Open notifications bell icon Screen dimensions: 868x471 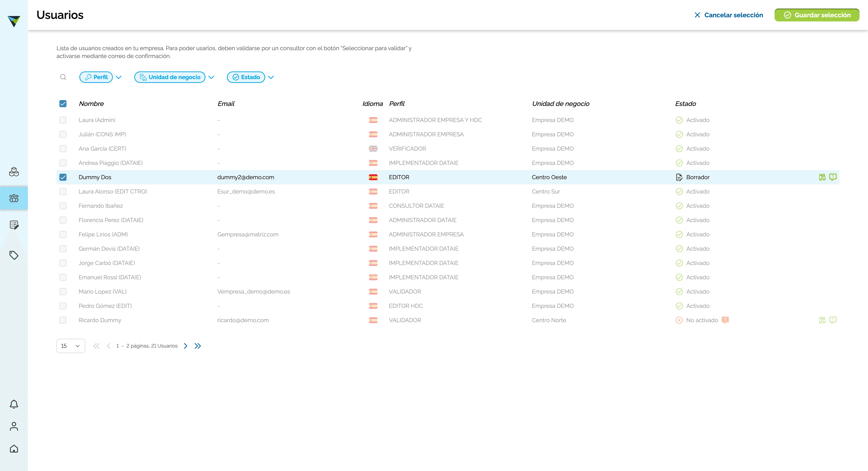14,404
